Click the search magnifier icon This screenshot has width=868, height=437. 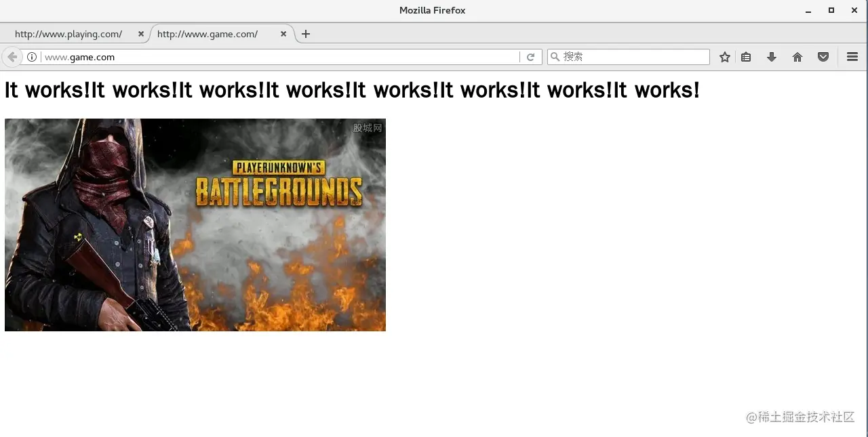555,57
